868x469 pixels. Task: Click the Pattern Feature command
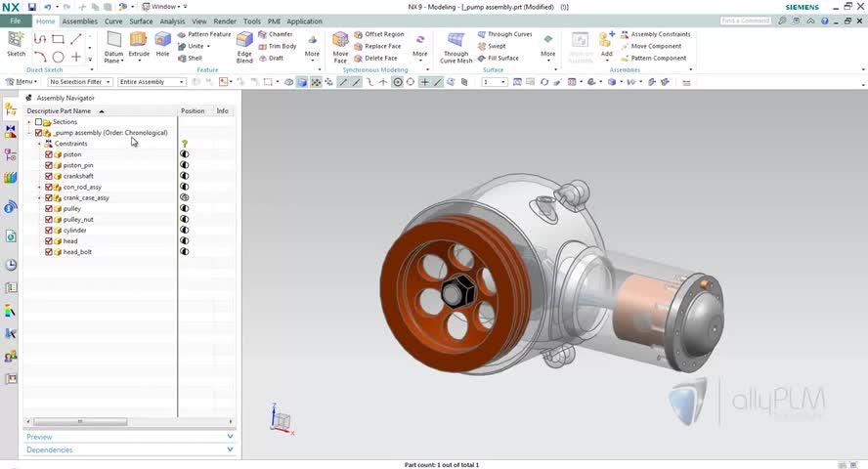pyautogui.click(x=203, y=34)
